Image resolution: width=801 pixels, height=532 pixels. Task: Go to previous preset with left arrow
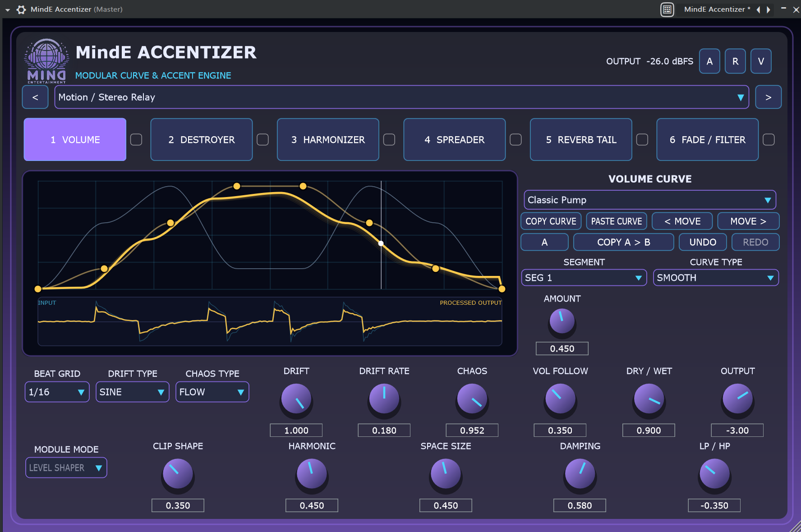(758, 9)
